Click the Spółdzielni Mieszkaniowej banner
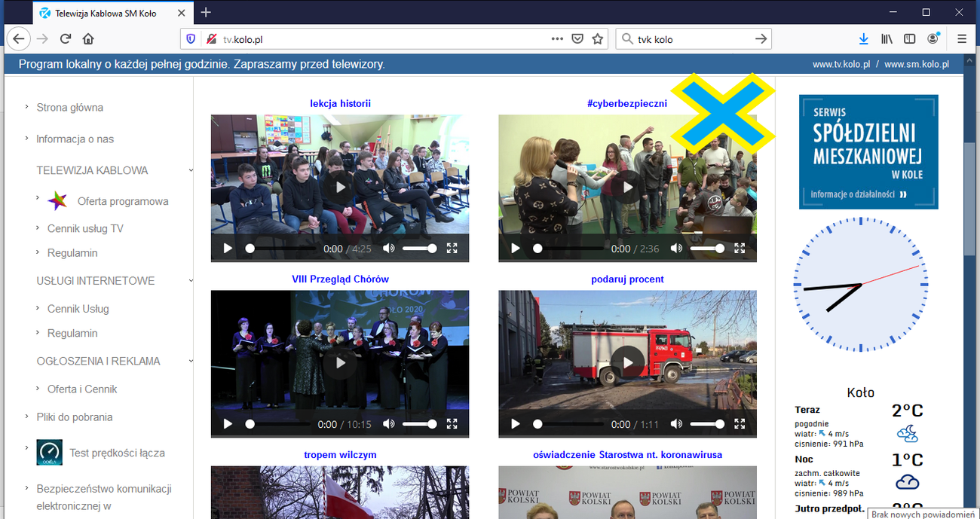 868,151
